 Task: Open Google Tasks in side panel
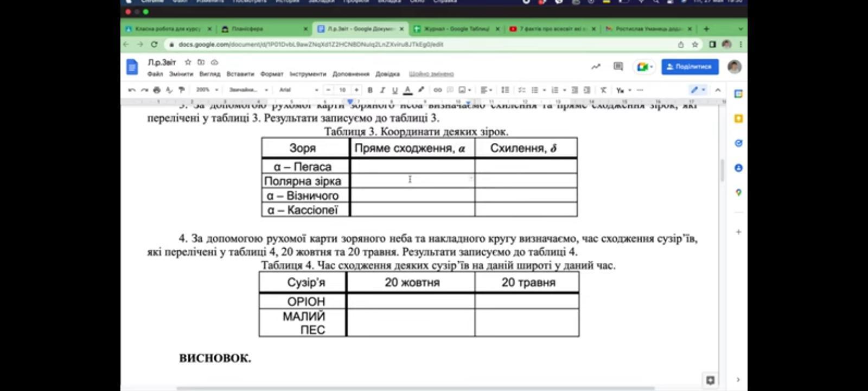(738, 143)
